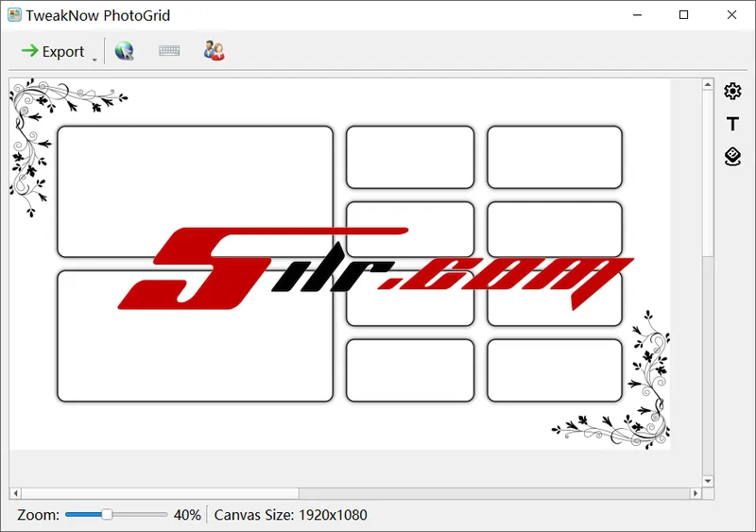Click the globe website icon
756x532 pixels.
(125, 51)
